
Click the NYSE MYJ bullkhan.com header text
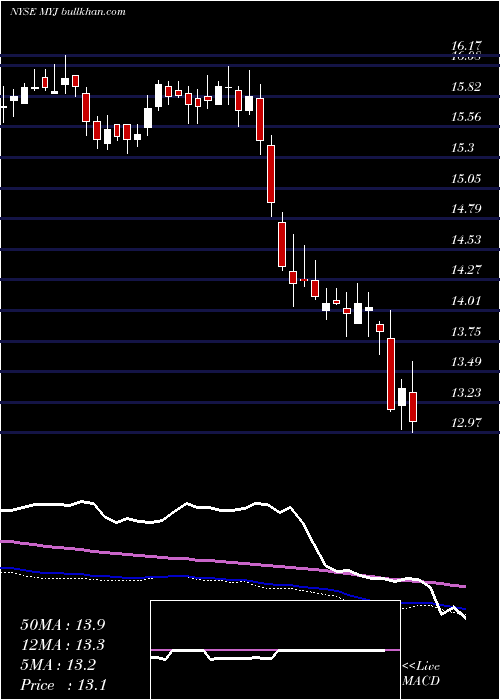point(67,12)
